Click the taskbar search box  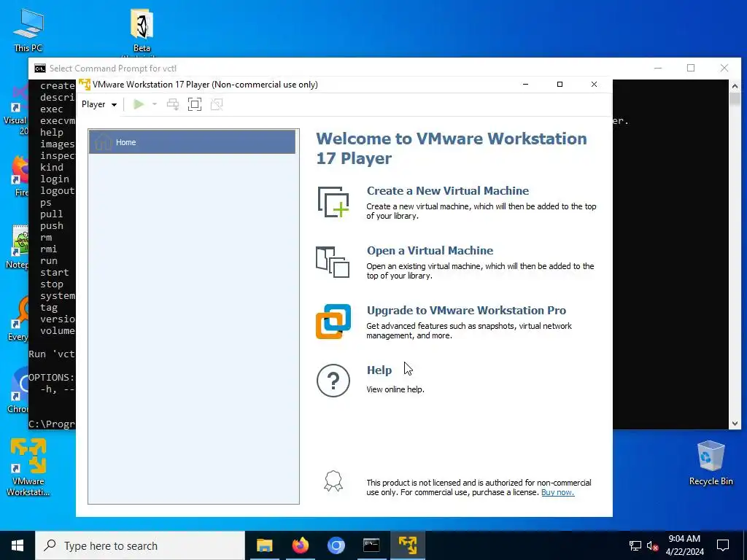pyautogui.click(x=140, y=545)
